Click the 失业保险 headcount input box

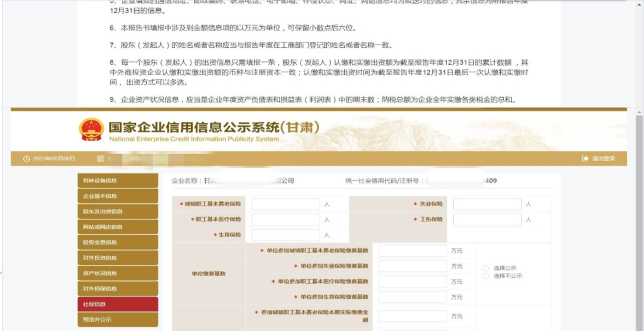click(487, 204)
